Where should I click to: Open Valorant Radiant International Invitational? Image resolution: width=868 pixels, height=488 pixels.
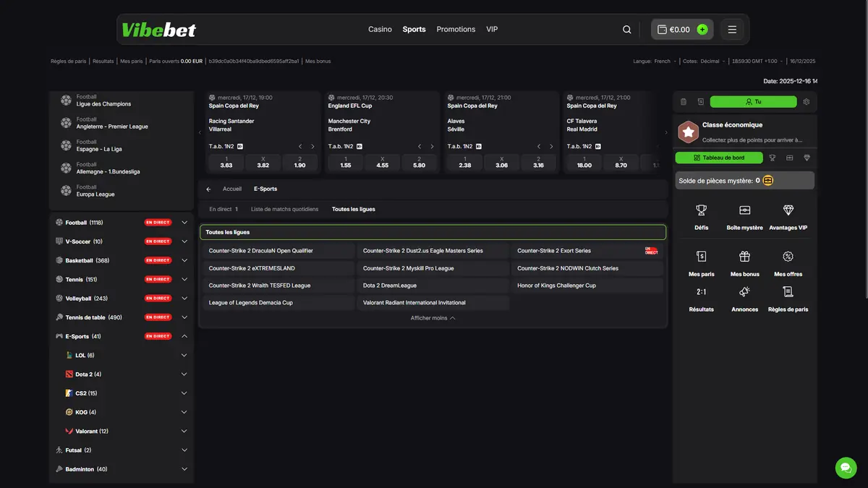433,303
